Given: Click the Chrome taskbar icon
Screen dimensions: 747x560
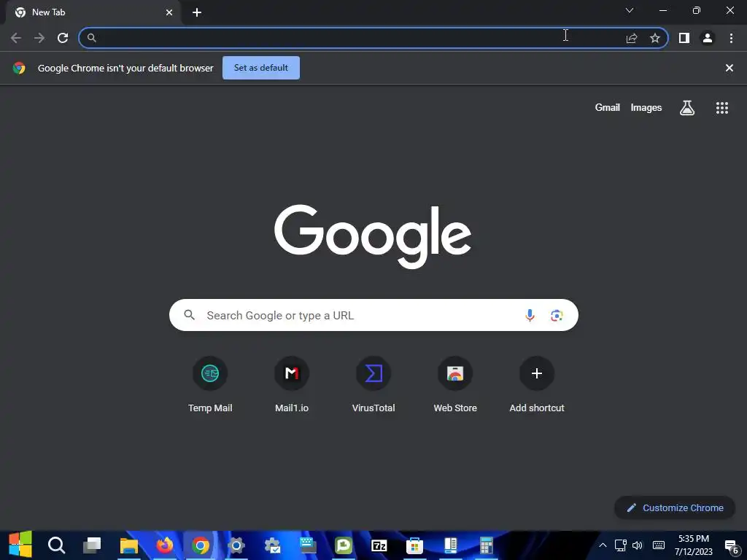Looking at the screenshot, I should [x=201, y=545].
